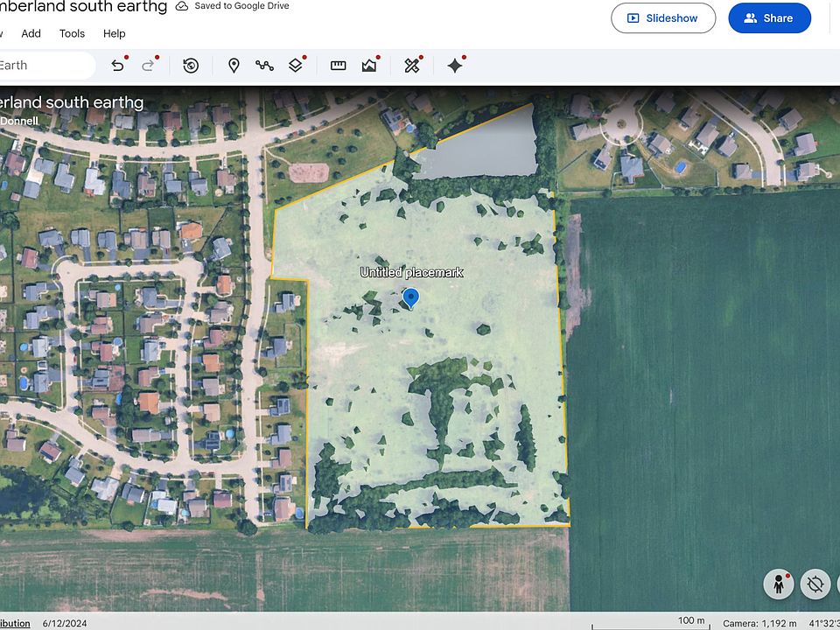Open the attribution link in status bar
This screenshot has width=840, height=630.
[15, 623]
